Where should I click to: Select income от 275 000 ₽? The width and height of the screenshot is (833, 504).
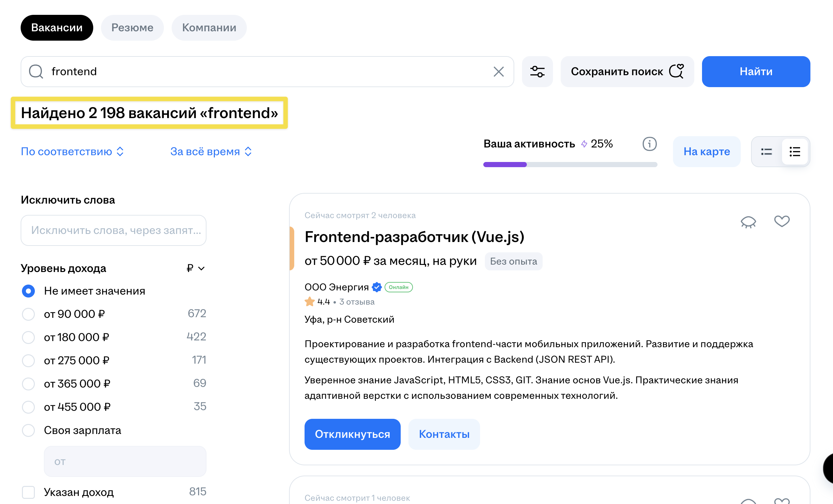click(x=28, y=361)
